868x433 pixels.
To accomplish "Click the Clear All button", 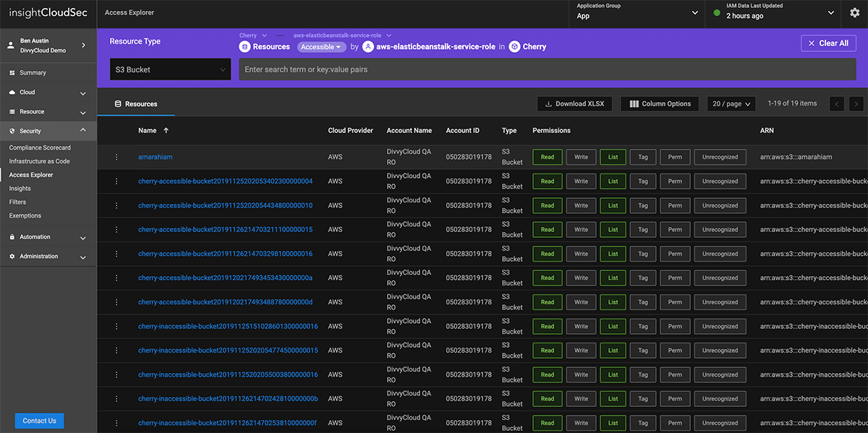I will tap(828, 43).
